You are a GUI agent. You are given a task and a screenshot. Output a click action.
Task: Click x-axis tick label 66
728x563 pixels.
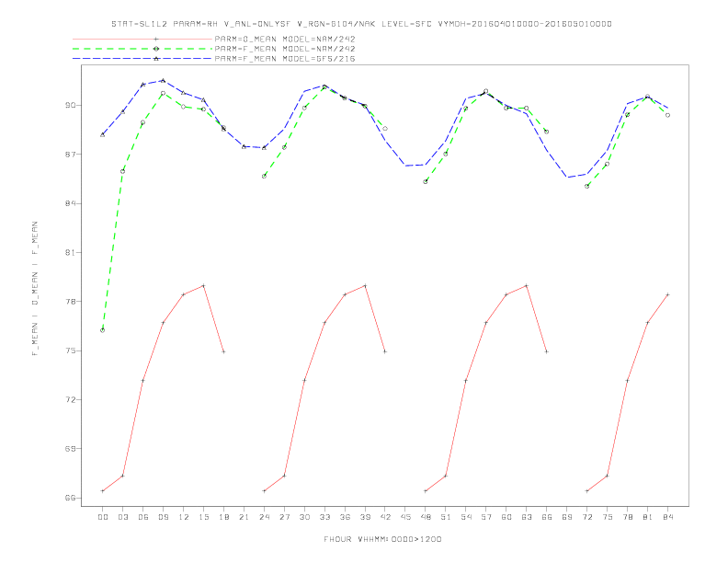(547, 517)
